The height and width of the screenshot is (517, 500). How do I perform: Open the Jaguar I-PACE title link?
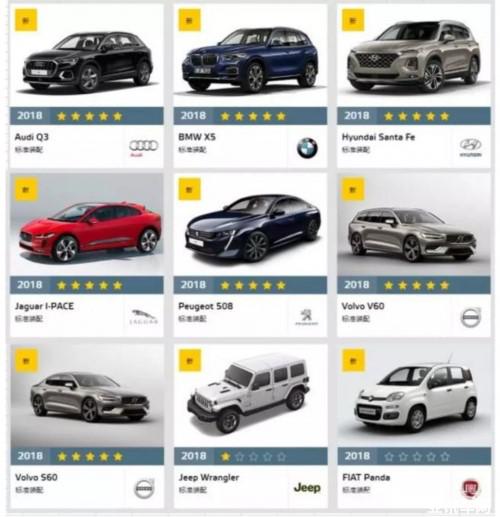(x=44, y=306)
